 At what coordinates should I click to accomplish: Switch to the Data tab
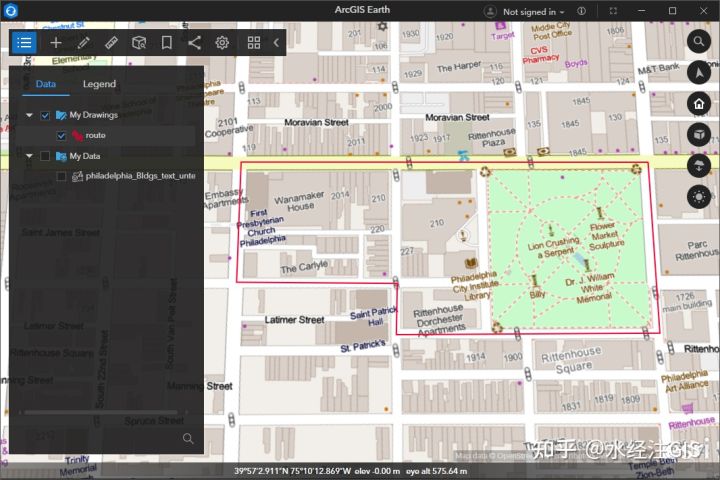coord(46,84)
